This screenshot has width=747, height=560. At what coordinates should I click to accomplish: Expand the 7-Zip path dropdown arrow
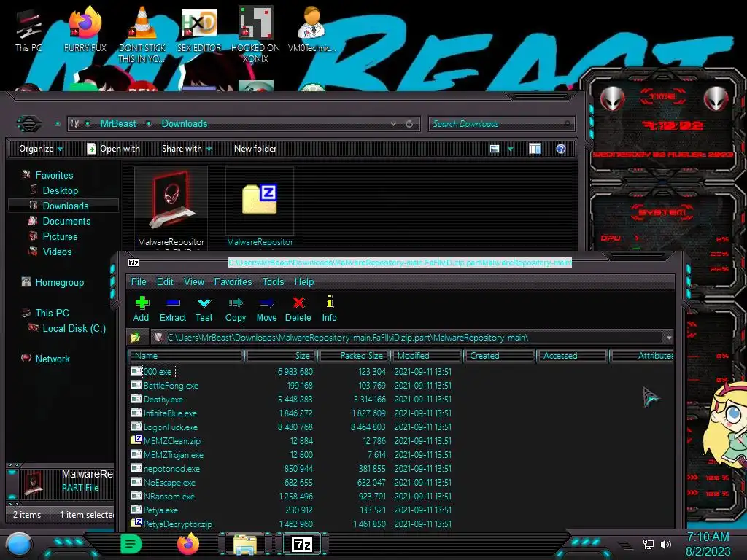tap(669, 338)
